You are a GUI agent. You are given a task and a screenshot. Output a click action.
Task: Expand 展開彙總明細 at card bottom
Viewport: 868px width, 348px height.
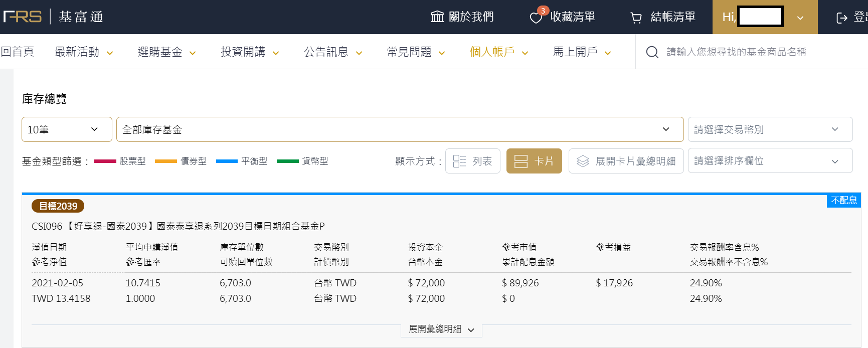(x=441, y=329)
